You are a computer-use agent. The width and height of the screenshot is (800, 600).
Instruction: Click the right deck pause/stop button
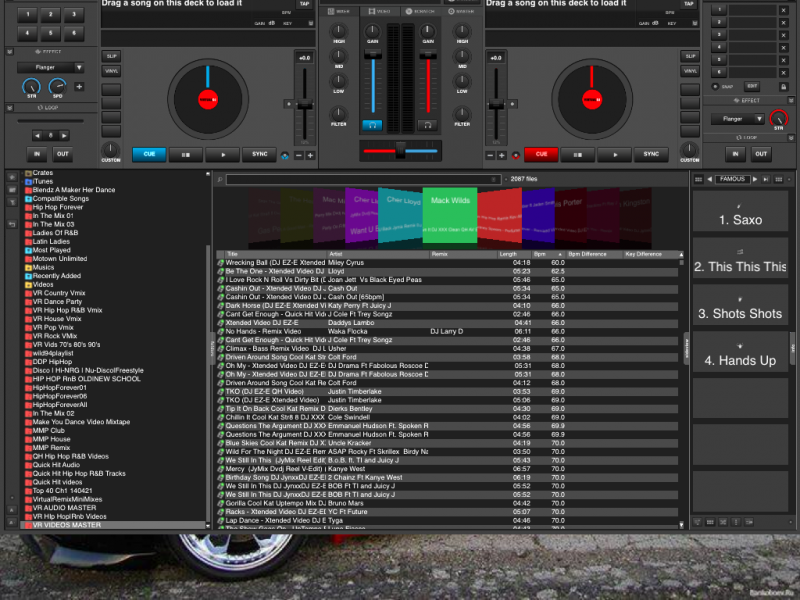click(578, 155)
